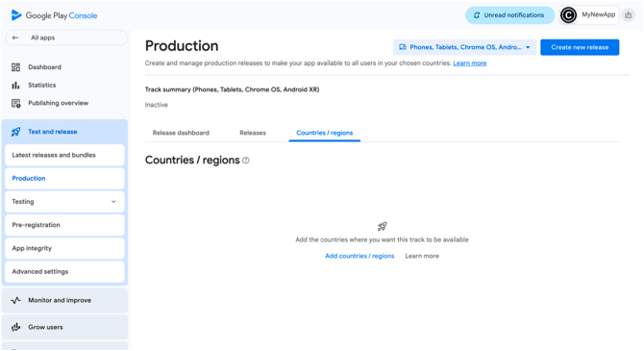Viewport: 644px width, 351px height.
Task: Click Learn more beside Add countries
Action: pyautogui.click(x=422, y=256)
